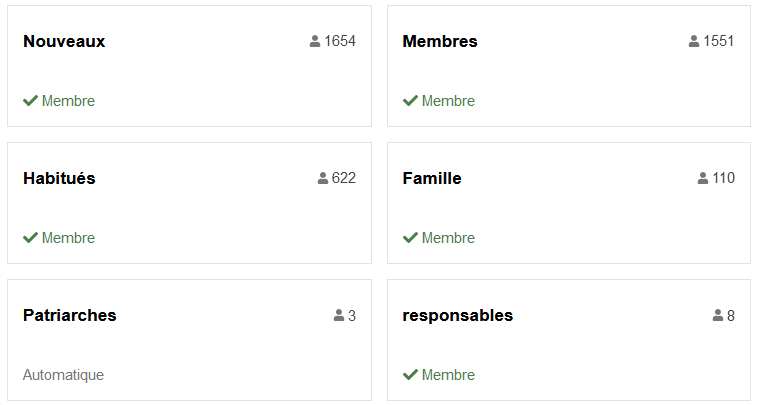Image resolution: width=758 pixels, height=405 pixels.
Task: Click the checkmark in responsables card
Action: [410, 375]
